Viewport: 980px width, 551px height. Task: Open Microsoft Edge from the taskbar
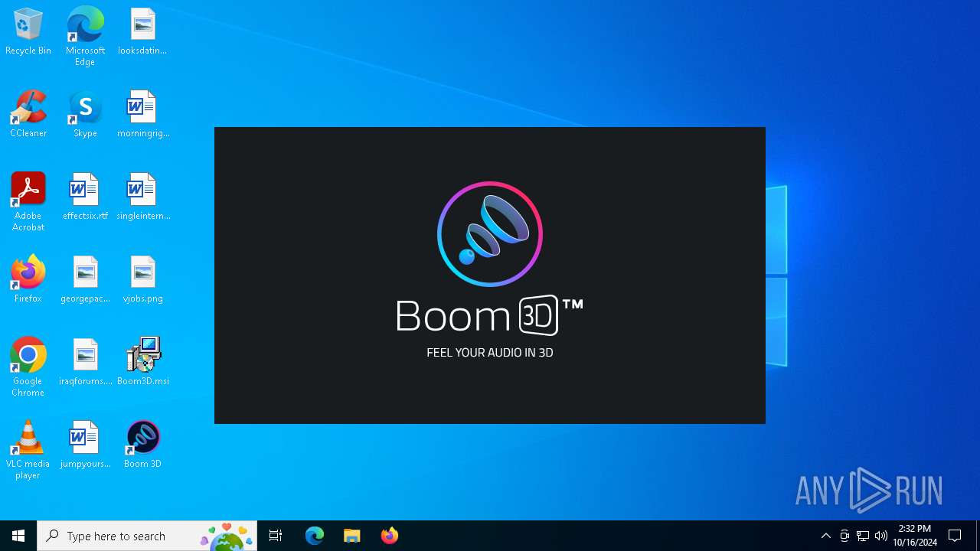[x=315, y=536]
